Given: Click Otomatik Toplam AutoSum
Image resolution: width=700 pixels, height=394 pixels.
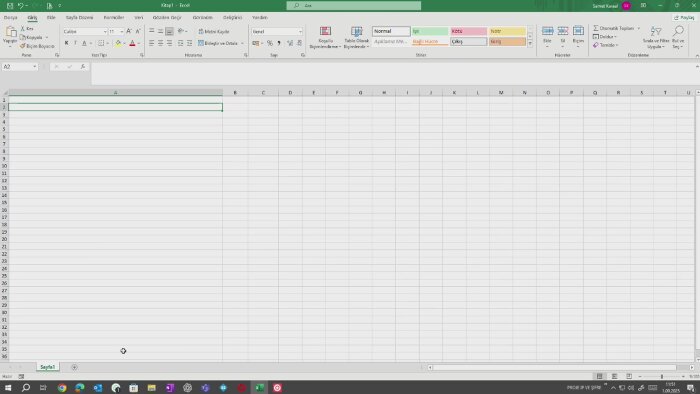Looking at the screenshot, I should [x=614, y=28].
